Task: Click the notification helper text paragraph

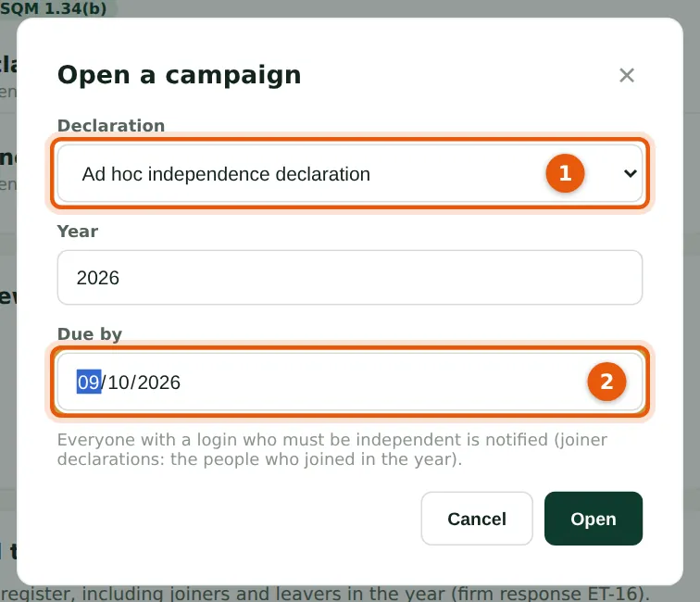Action: pyautogui.click(x=332, y=449)
